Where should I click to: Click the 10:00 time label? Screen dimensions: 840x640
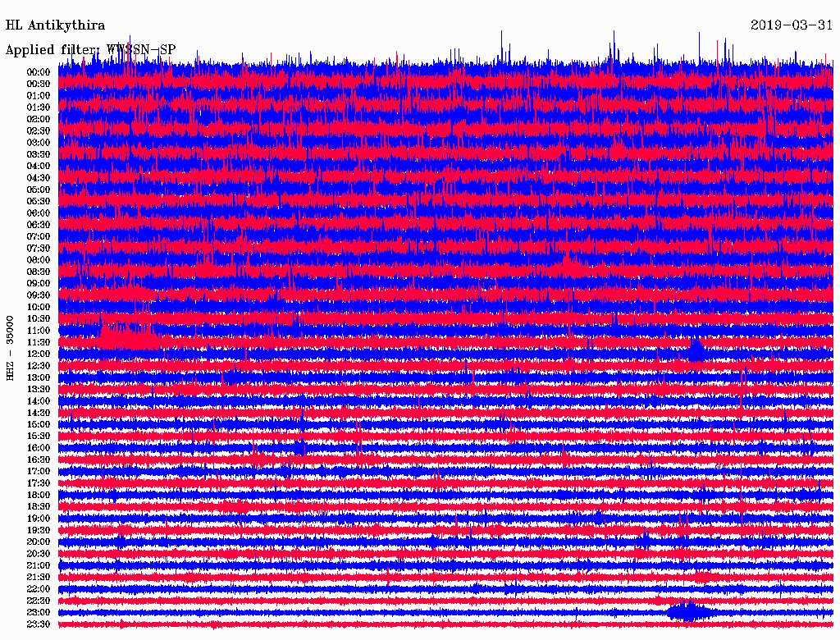point(39,307)
